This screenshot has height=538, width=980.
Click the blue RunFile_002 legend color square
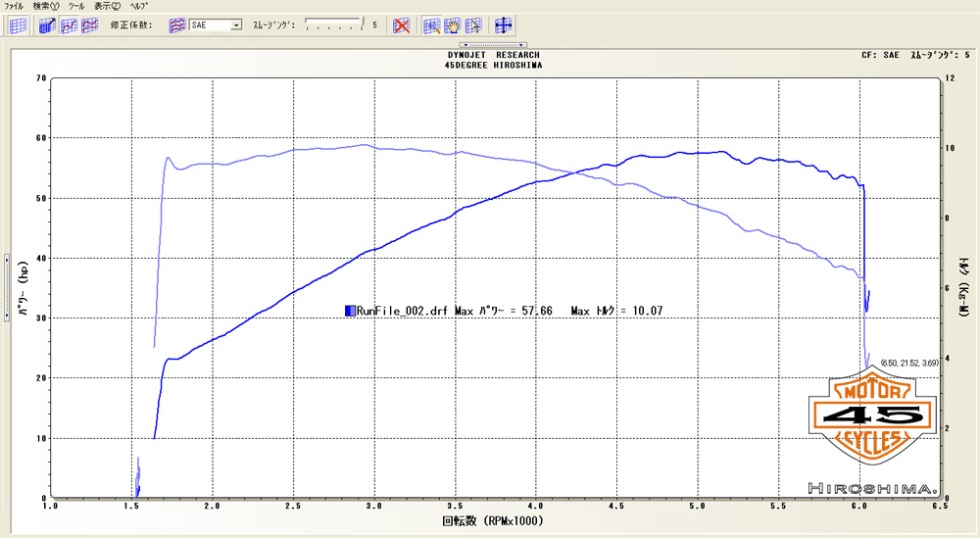[350, 311]
